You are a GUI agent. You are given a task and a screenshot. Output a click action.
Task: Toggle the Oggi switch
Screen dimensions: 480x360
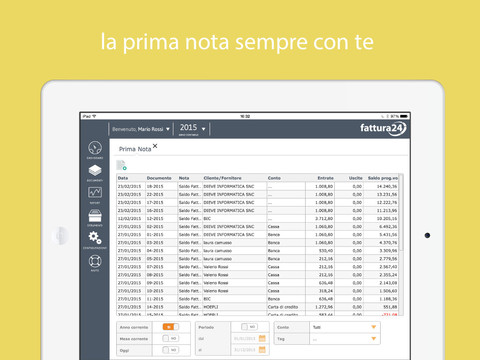click(171, 350)
